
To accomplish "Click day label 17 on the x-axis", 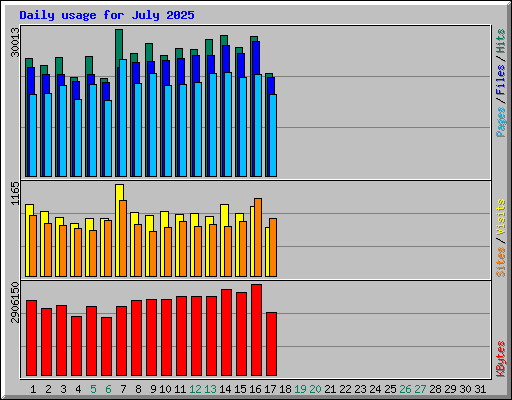I will [x=270, y=389].
